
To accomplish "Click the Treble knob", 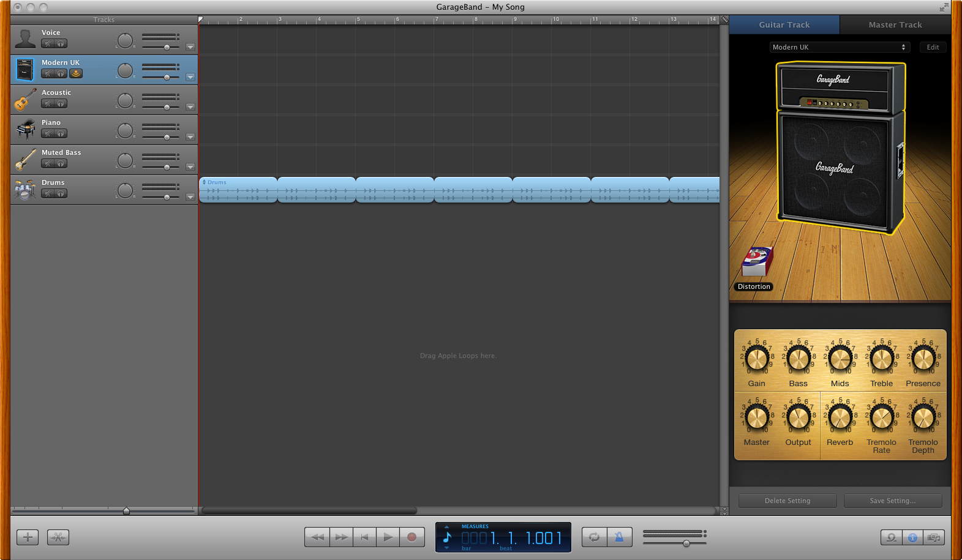I will click(x=882, y=359).
